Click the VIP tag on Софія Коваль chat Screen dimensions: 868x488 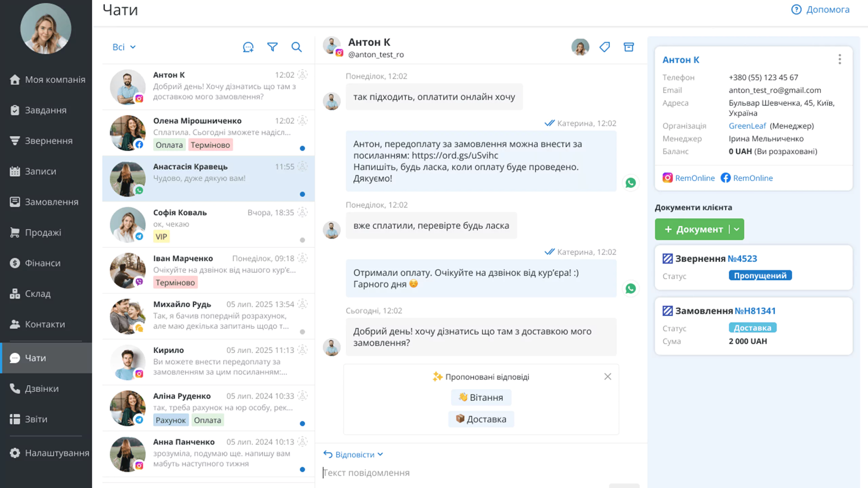161,237
